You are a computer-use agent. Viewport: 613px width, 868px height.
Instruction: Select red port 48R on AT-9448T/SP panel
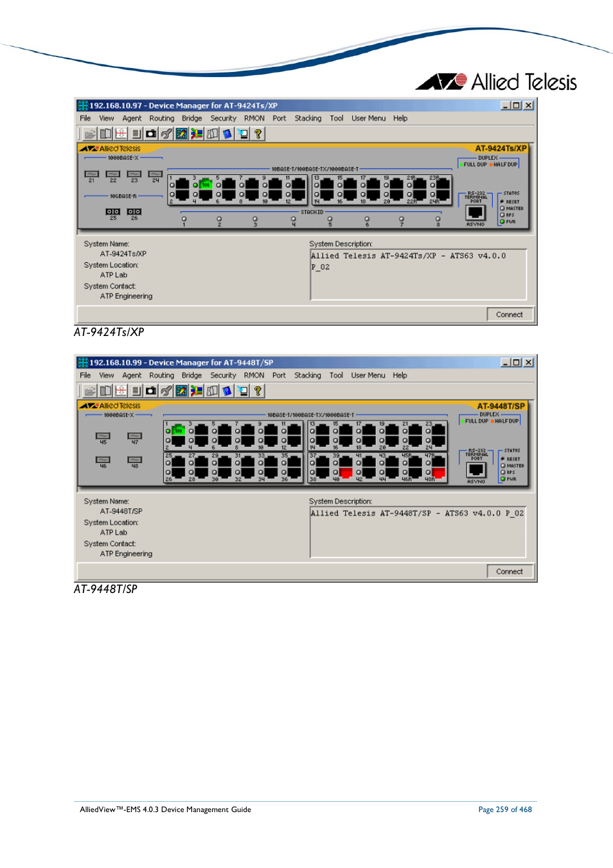tap(439, 473)
